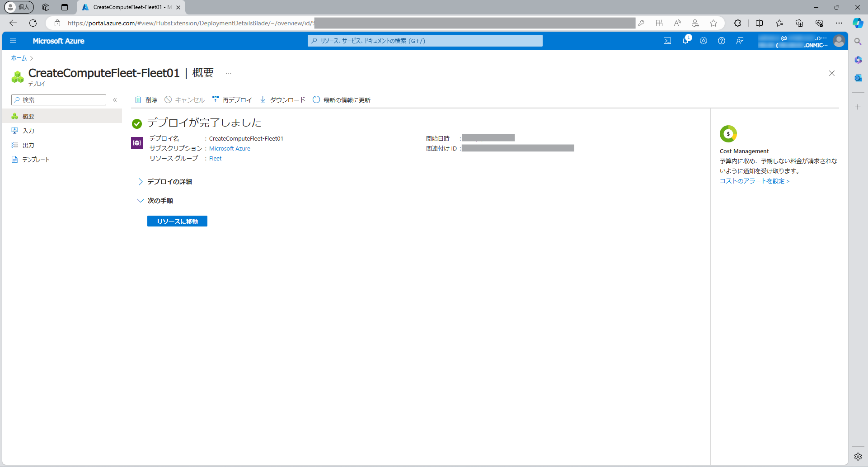Open the Fleet resource group link
This screenshot has height=467, width=868.
pos(216,159)
